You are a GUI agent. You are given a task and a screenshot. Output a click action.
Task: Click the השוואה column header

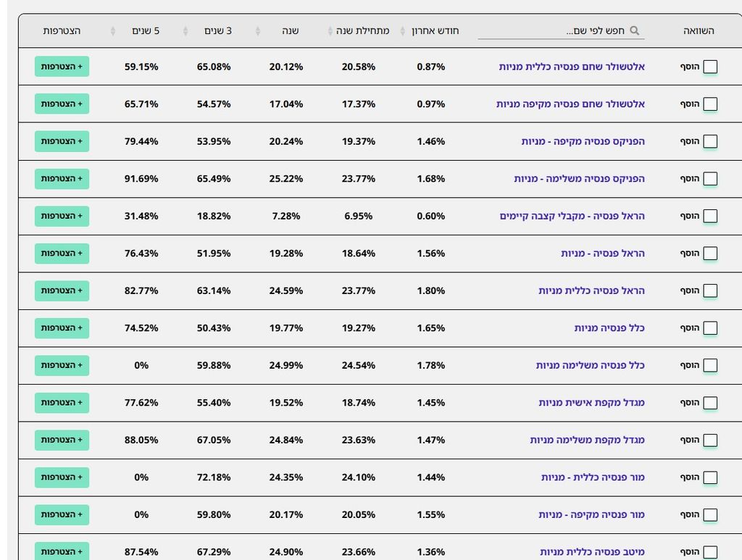pyautogui.click(x=699, y=30)
